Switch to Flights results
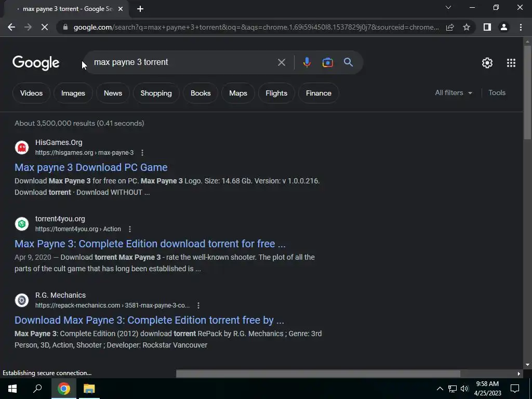 (276, 93)
